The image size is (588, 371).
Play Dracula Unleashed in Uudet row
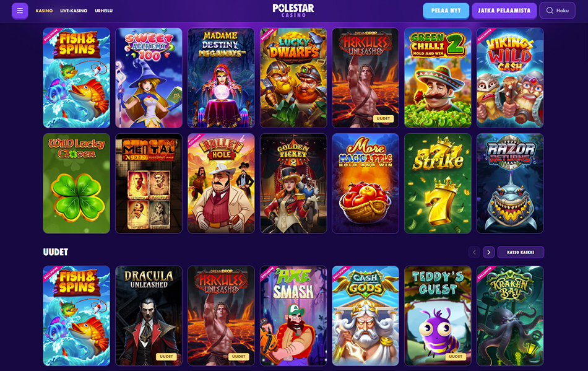pyautogui.click(x=149, y=316)
